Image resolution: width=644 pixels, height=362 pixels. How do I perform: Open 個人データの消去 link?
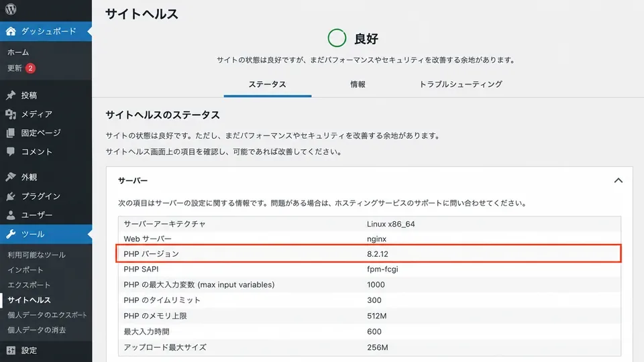[x=36, y=330]
